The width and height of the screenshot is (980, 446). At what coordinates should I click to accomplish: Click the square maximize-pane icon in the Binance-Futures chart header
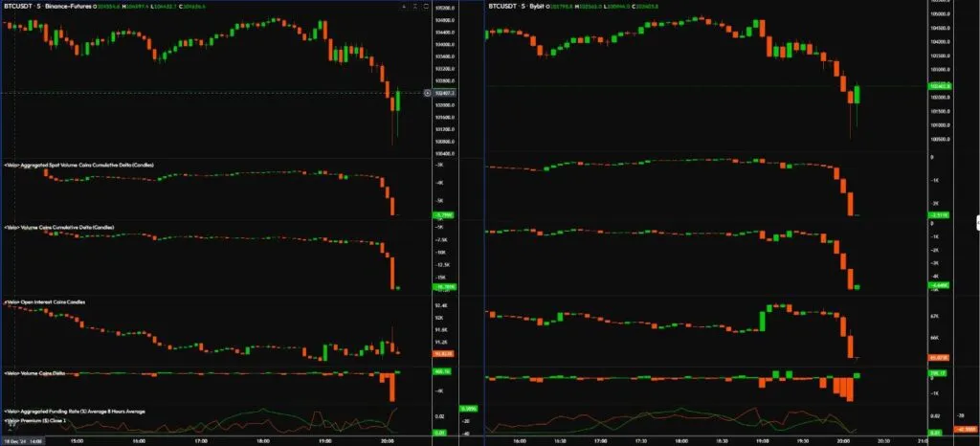[426, 7]
